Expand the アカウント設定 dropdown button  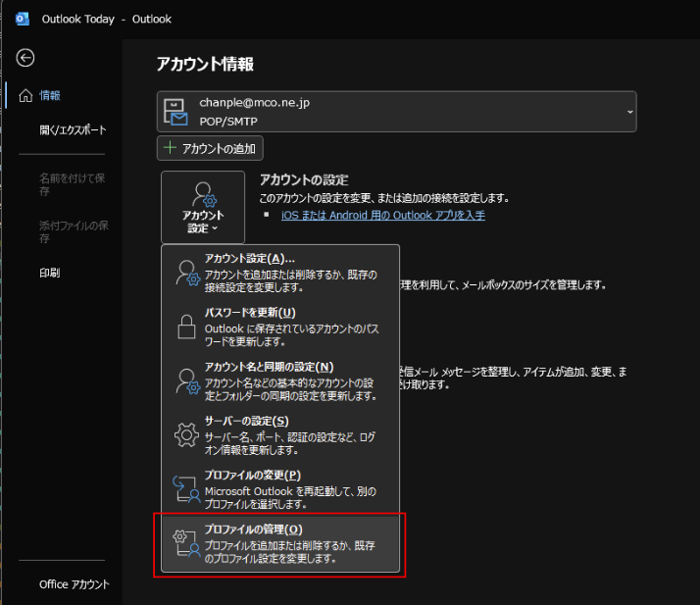[x=203, y=207]
